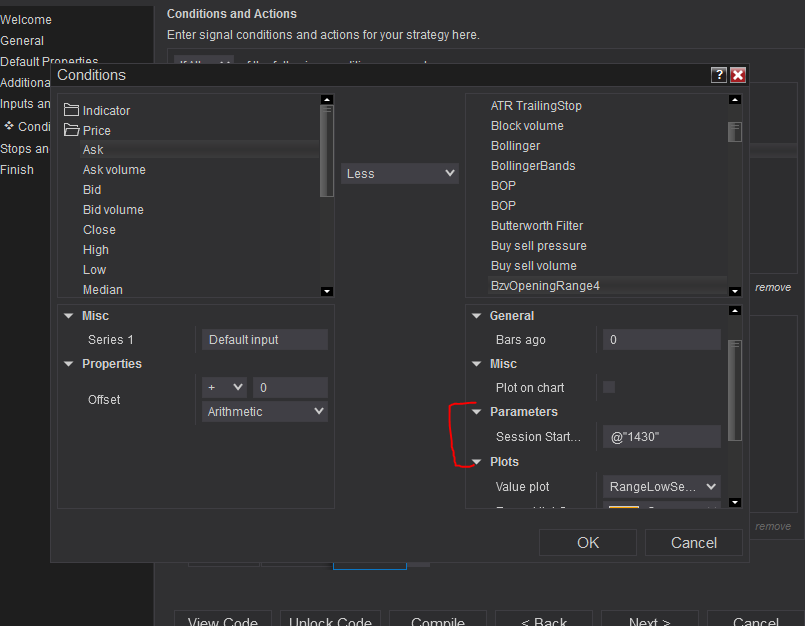Screen dimensions: 805x626
Task: Select Bid in the Price list
Action: (x=92, y=189)
